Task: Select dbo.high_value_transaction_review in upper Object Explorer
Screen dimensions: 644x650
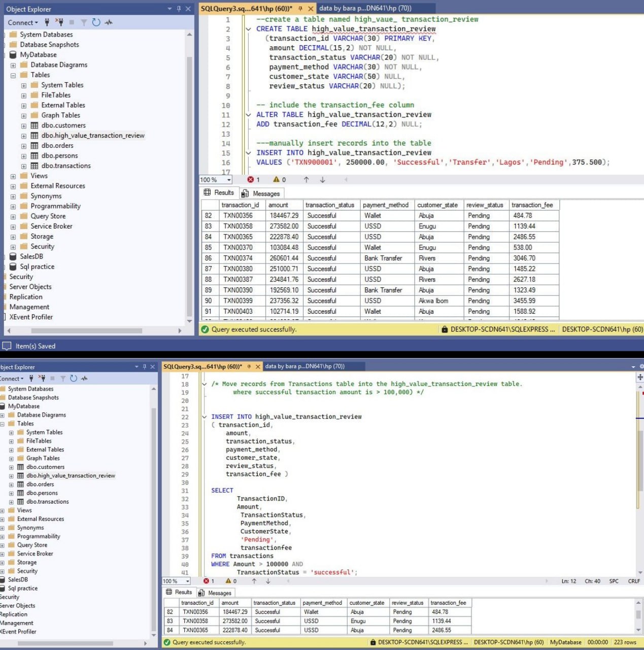Action: [93, 136]
